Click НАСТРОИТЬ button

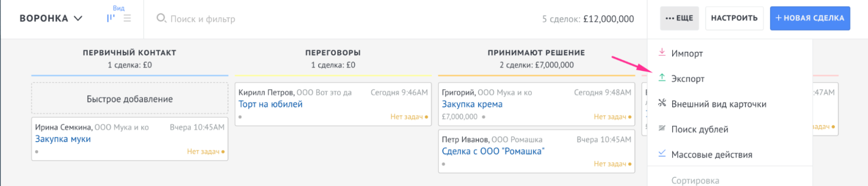[x=734, y=18]
